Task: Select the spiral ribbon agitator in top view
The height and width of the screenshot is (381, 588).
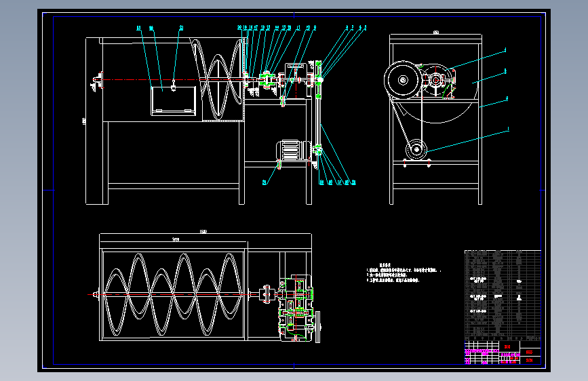Action: coord(173,294)
